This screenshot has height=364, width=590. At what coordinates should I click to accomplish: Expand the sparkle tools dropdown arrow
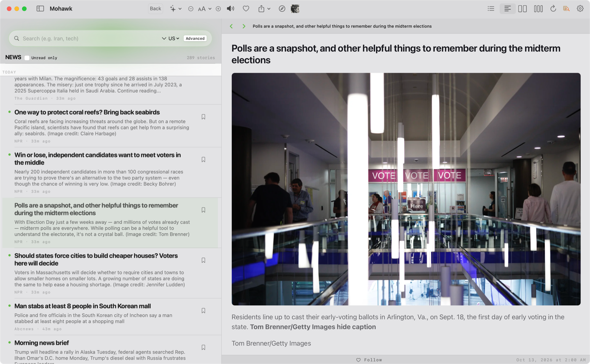(180, 9)
